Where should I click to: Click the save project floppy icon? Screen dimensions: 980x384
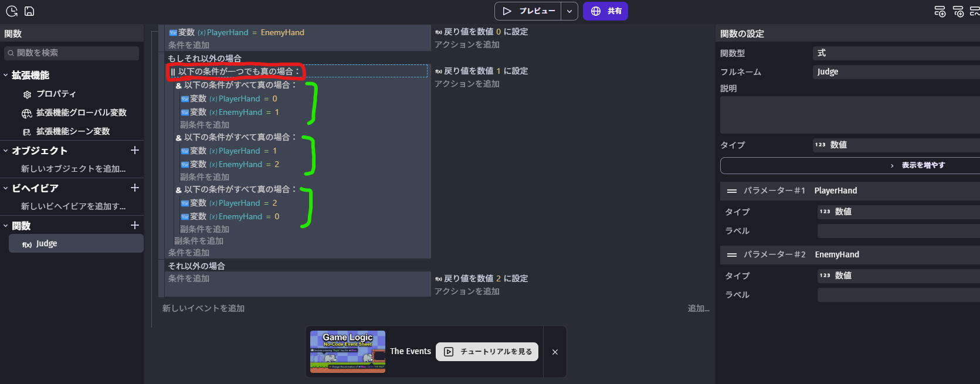point(29,11)
